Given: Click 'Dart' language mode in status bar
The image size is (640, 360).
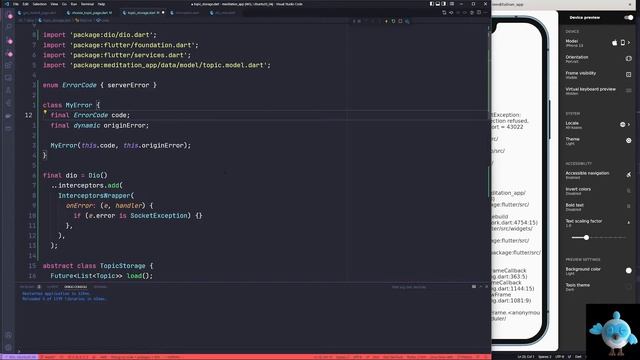Looking at the screenshot, I should tap(578, 357).
